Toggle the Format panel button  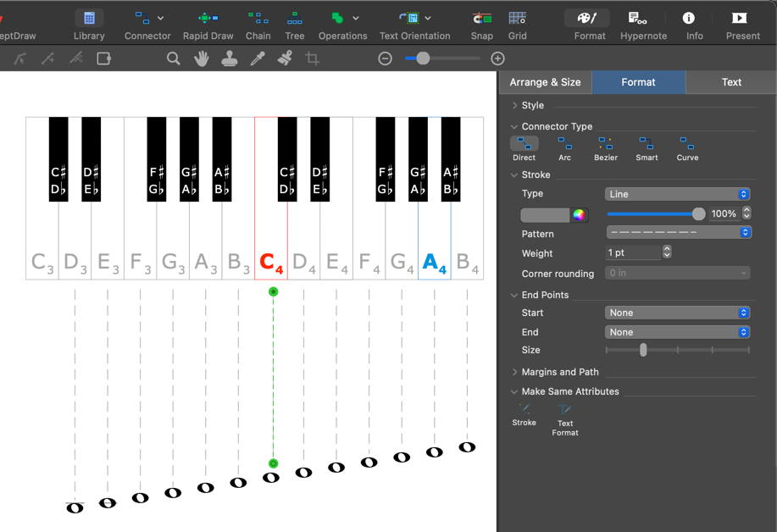point(587,19)
